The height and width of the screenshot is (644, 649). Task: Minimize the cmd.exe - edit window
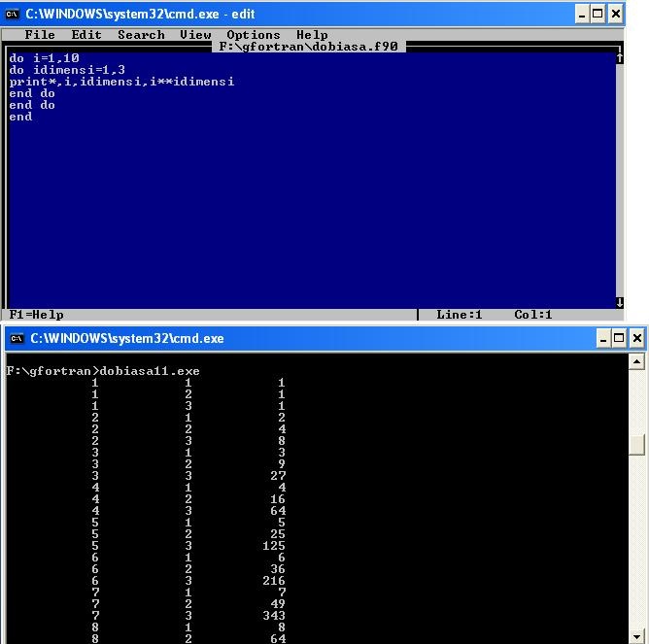point(582,14)
